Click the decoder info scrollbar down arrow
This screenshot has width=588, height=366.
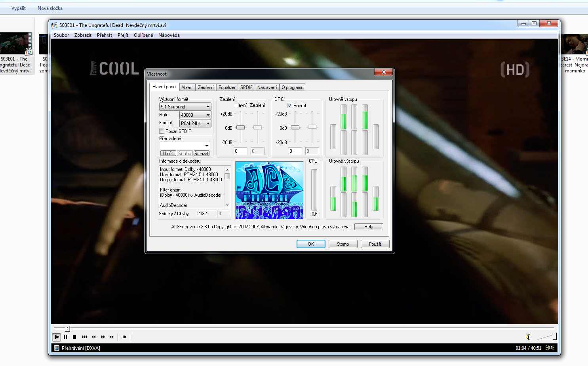coord(227,205)
